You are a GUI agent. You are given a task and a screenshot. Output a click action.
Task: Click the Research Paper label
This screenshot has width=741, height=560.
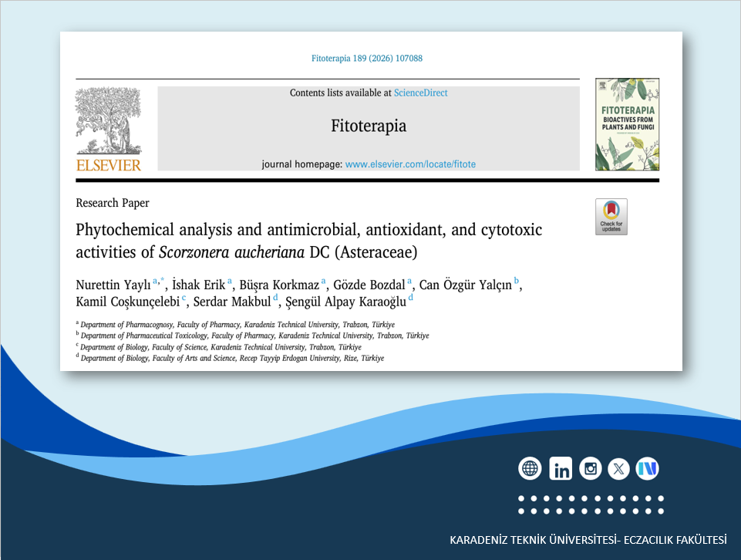tap(113, 203)
